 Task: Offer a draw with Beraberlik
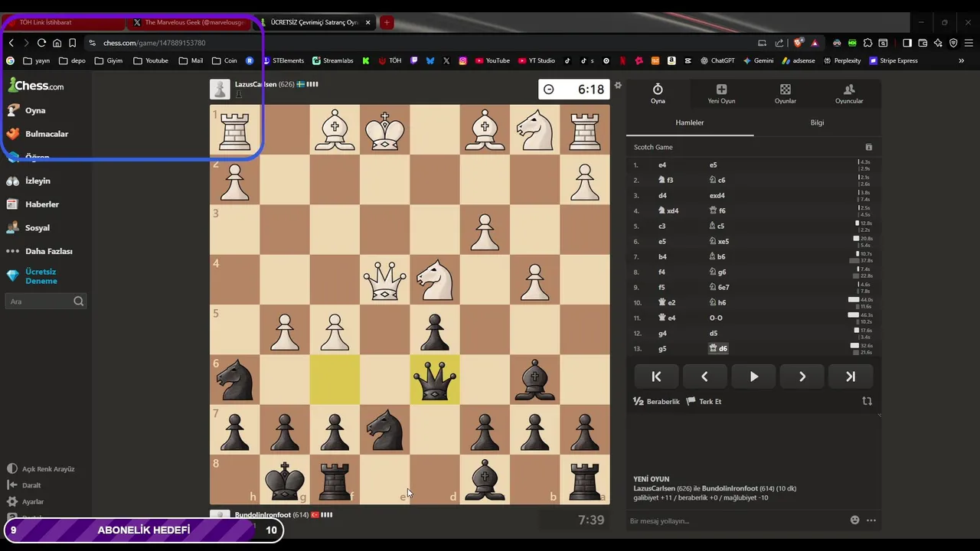(656, 401)
